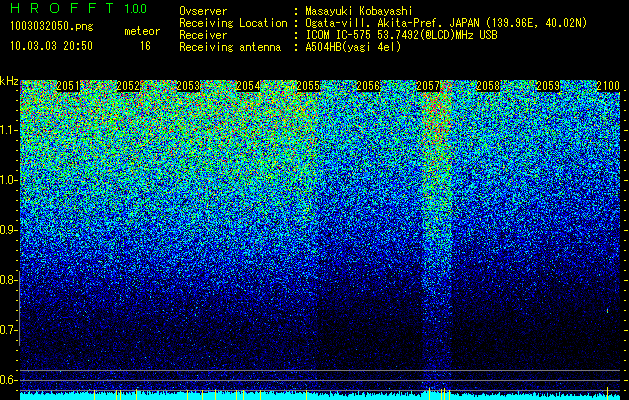The image size is (629, 400).
Task: Click the 1.1 kHz frequency label
Action: pyautogui.click(x=8, y=130)
